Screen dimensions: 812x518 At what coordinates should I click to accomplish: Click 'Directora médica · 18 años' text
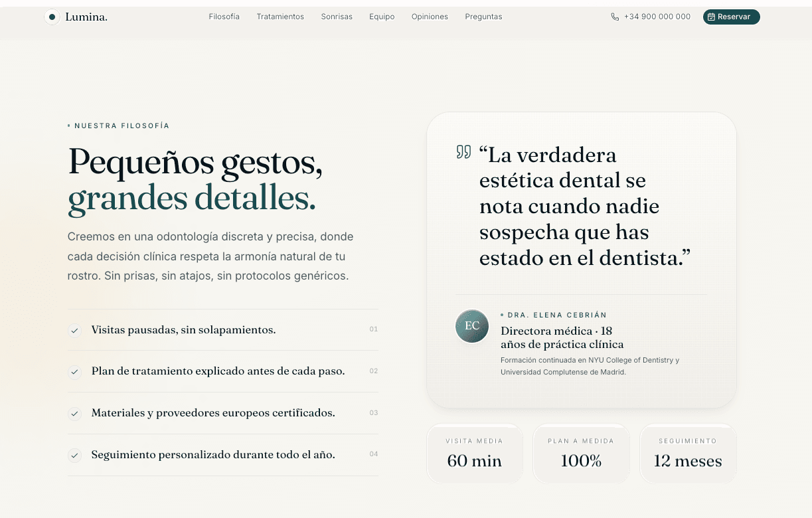click(562, 337)
